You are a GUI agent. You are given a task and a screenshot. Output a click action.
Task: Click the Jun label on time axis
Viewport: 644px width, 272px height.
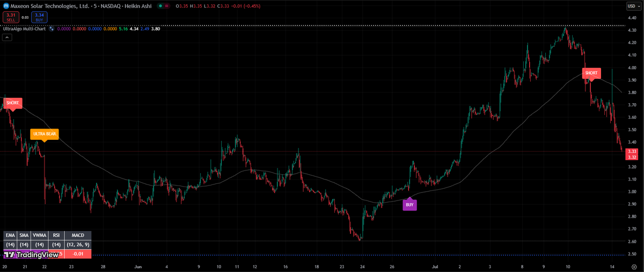137,266
